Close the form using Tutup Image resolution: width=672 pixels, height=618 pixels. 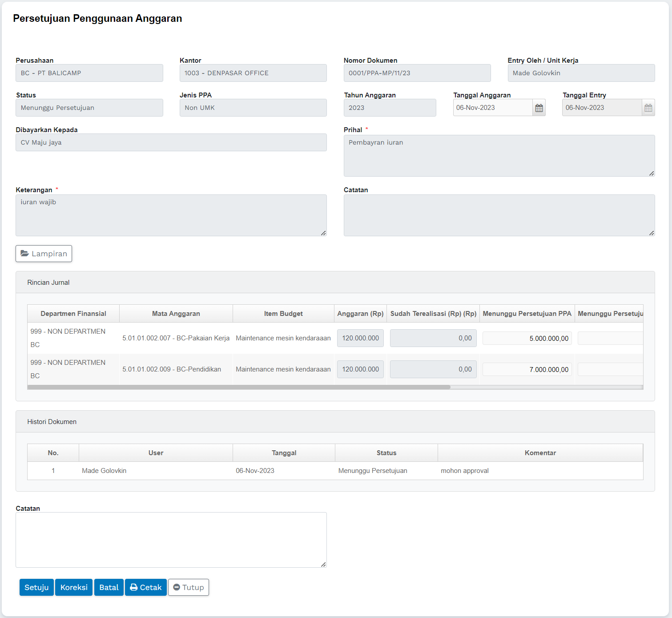pyautogui.click(x=188, y=587)
